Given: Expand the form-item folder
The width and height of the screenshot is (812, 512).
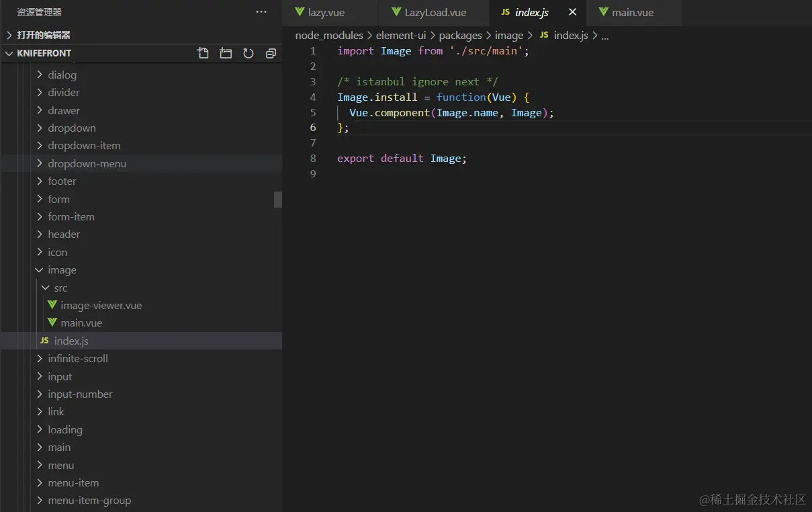Looking at the screenshot, I should coord(141,216).
